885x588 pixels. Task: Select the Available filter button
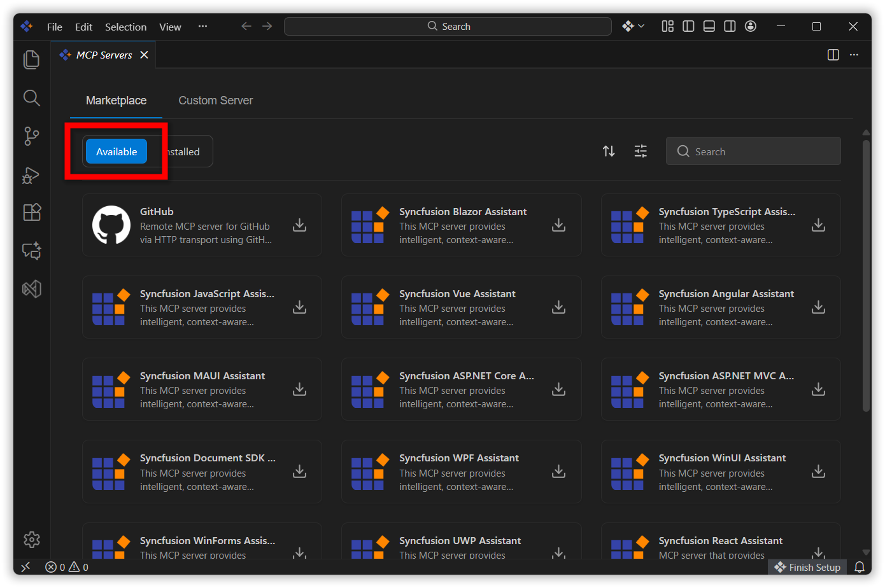117,151
